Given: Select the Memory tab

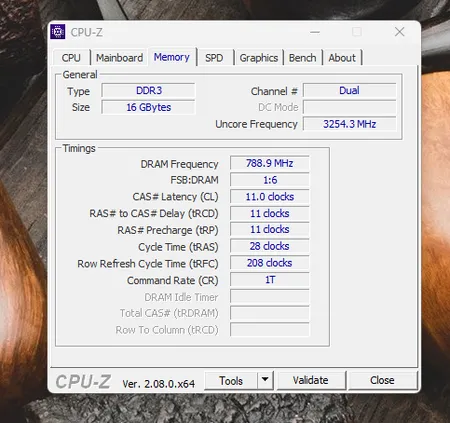Looking at the screenshot, I should (172, 57).
